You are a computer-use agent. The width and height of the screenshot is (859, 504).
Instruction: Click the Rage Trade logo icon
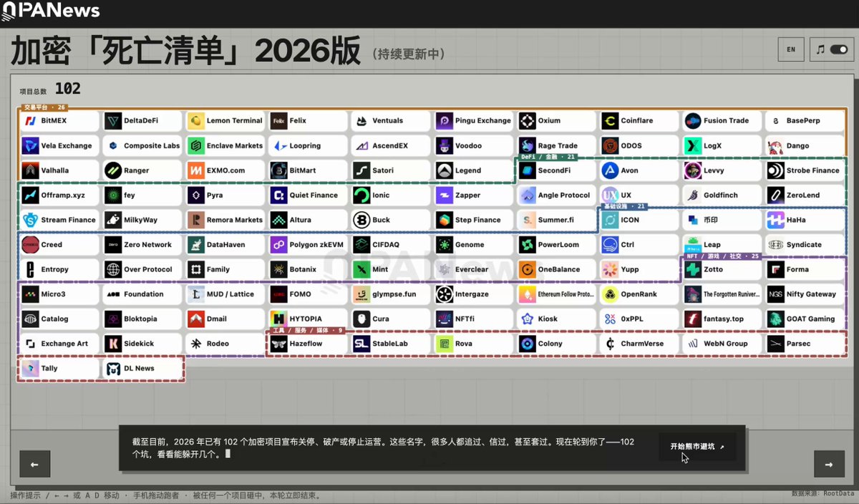pos(528,146)
